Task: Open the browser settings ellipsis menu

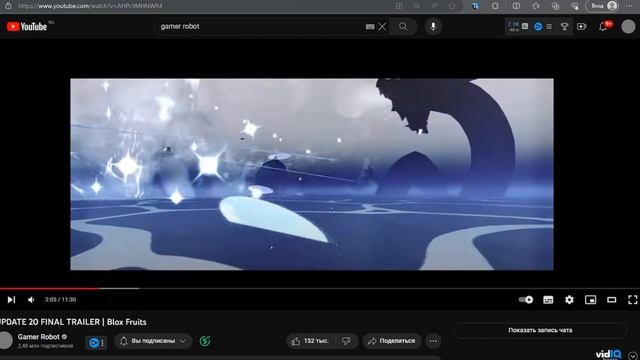Action: (x=629, y=6)
